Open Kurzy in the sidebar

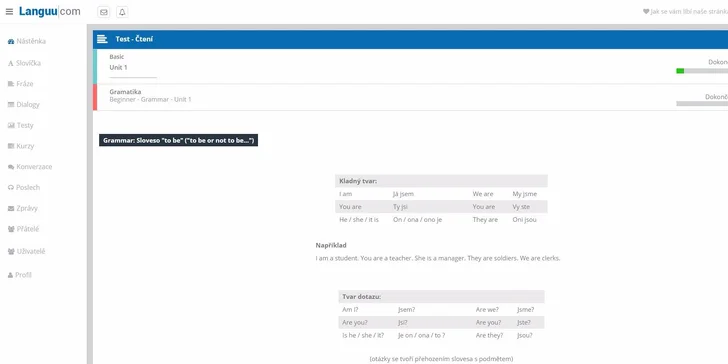pos(21,146)
